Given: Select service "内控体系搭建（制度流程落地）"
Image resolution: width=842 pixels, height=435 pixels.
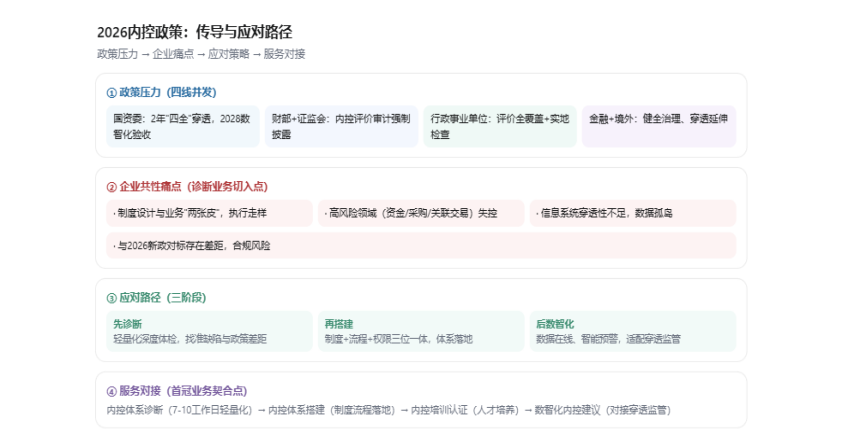Looking at the screenshot, I should pos(332,410).
